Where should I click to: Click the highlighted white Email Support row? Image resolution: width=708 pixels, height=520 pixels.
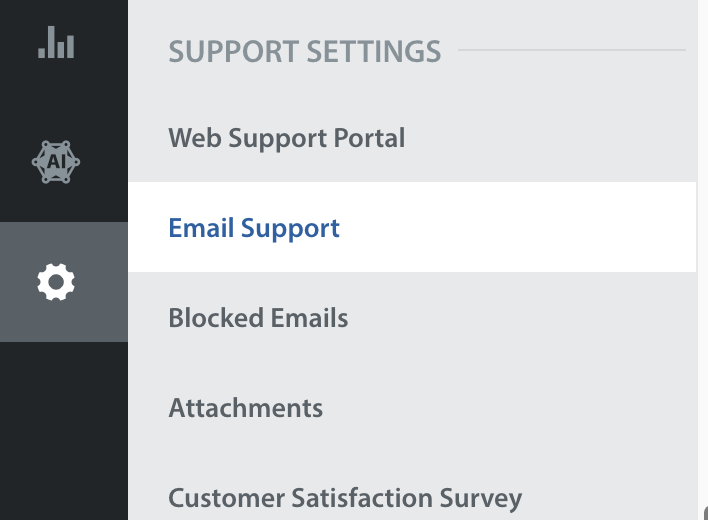pyautogui.click(x=412, y=227)
